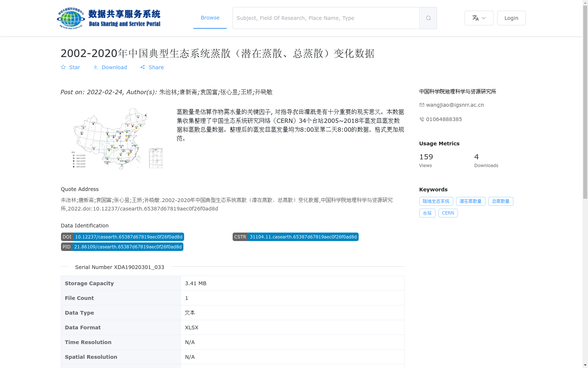
Task: Click the Quote Address citation text
Action: point(227,204)
